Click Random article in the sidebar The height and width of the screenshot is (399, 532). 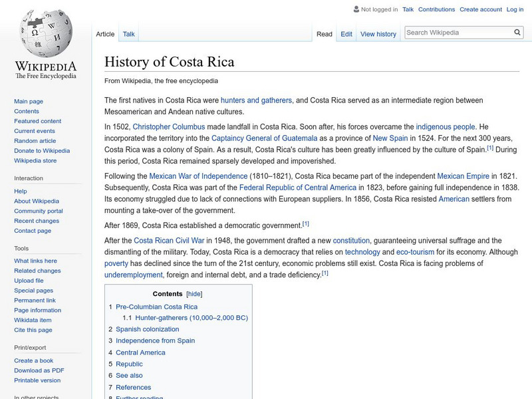(34, 141)
